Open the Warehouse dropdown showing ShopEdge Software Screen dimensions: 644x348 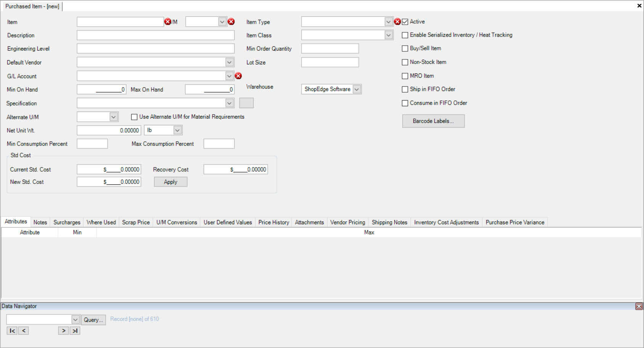tap(357, 89)
